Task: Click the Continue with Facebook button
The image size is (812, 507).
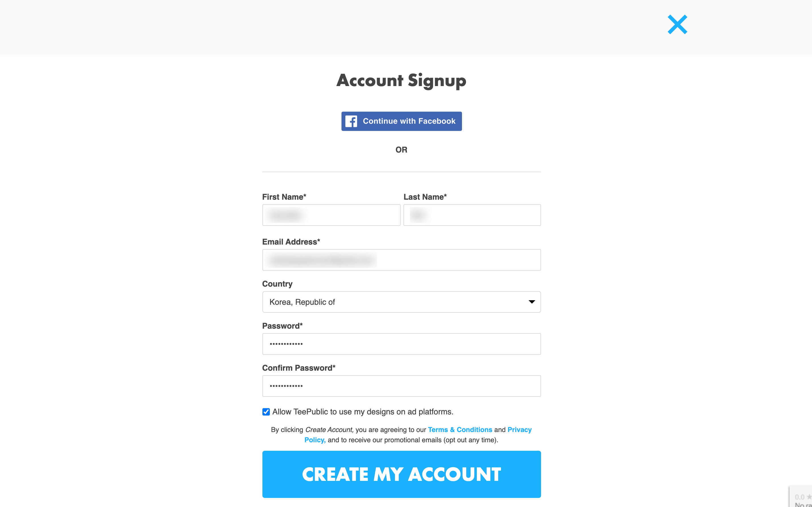Action: (402, 121)
